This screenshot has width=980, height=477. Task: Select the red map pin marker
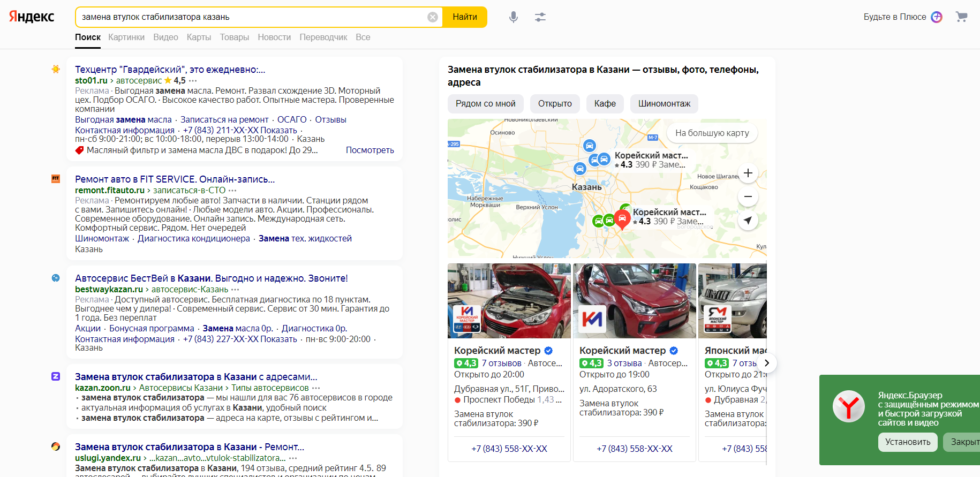coord(622,219)
